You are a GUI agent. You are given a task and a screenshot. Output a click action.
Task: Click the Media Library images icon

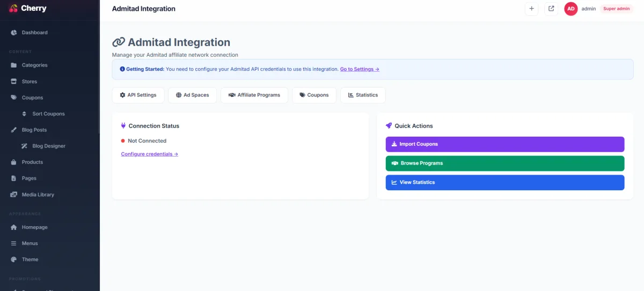click(x=14, y=195)
